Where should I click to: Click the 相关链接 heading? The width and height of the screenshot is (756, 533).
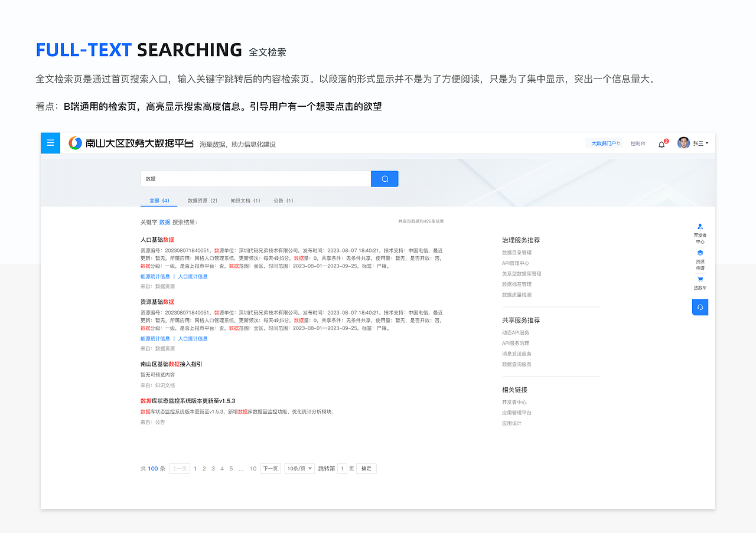(514, 390)
